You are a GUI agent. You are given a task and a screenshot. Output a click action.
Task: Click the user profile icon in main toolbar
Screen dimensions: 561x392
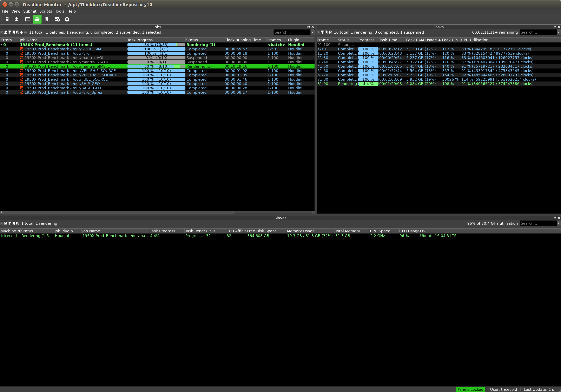(x=17, y=19)
